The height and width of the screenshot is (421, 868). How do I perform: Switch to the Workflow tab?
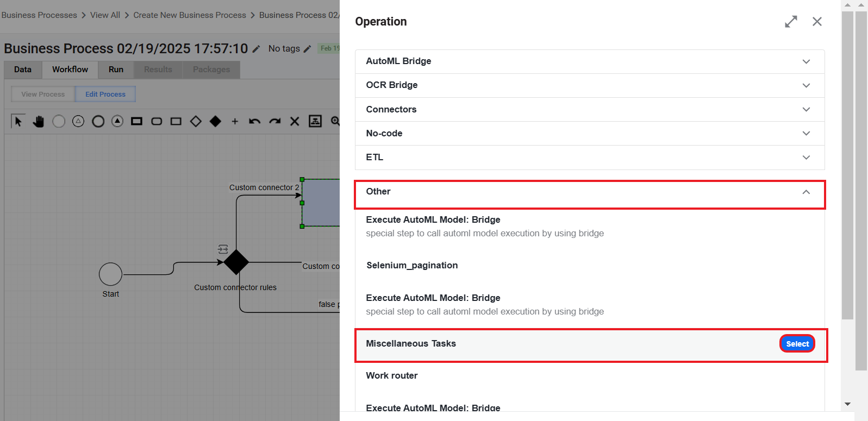click(70, 70)
